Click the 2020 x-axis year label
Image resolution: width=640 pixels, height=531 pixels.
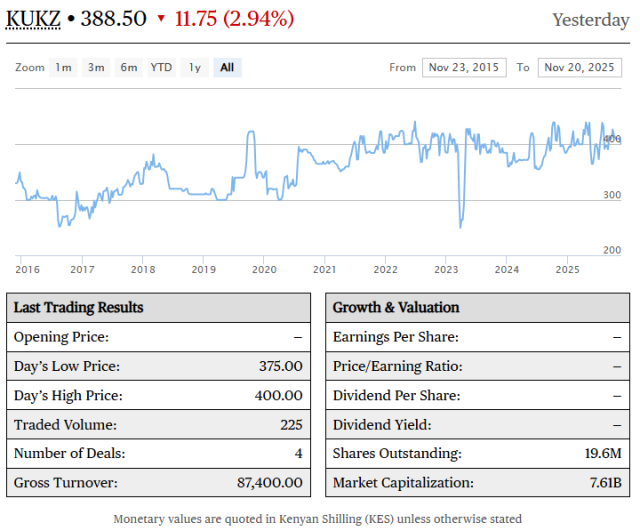pos(264,269)
